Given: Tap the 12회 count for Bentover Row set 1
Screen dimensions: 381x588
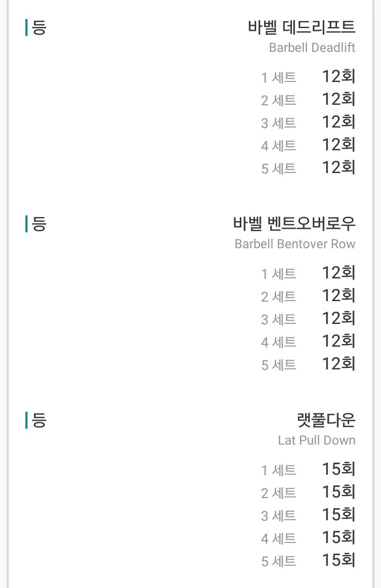Looking at the screenshot, I should click(x=338, y=273).
